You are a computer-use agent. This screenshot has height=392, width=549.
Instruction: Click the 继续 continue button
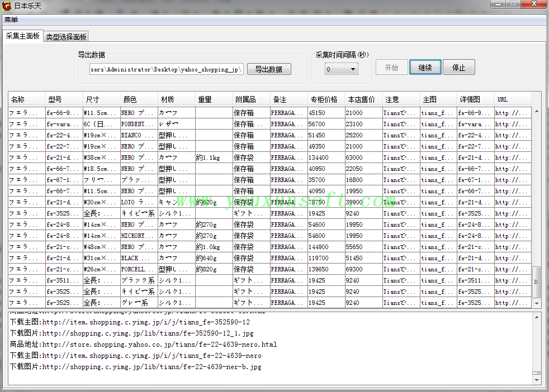click(x=425, y=68)
